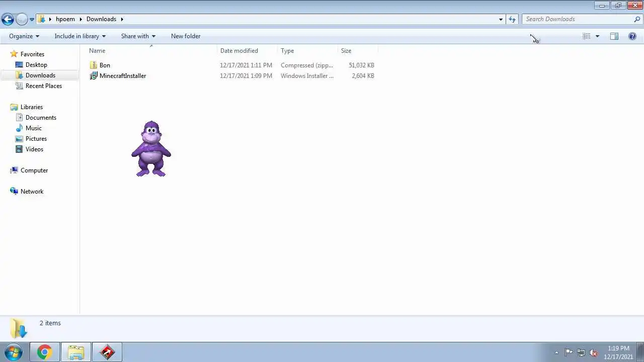Image resolution: width=644 pixels, height=362 pixels.
Task: Click the folder icon in address bar
Action: click(42, 19)
